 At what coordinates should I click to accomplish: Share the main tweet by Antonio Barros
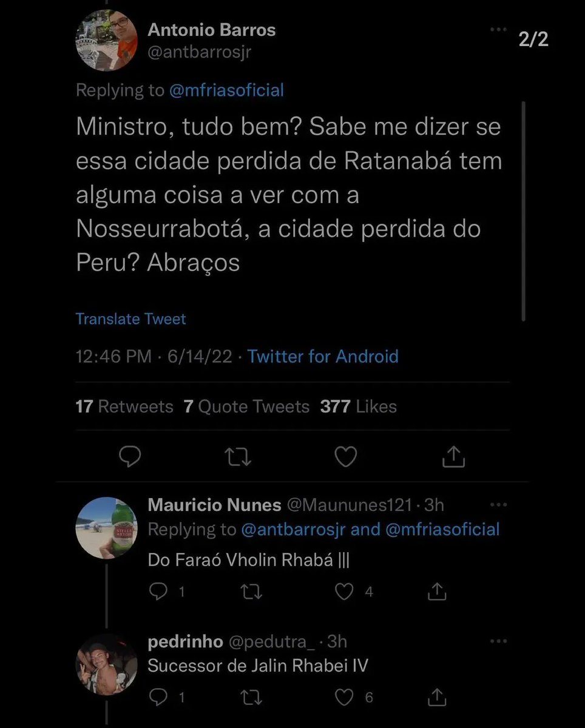coord(453,456)
